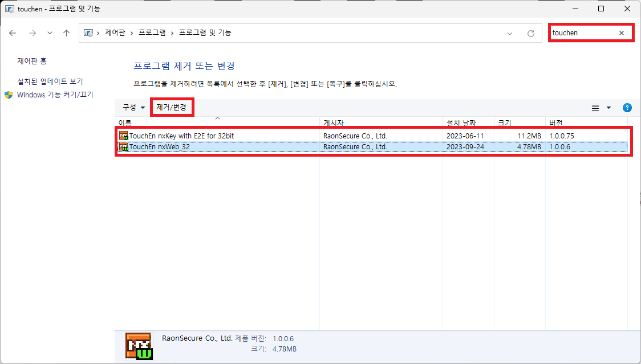Maximize the 프로그램 및 기능 window
Screen dimensions: 641x364
pos(601,9)
